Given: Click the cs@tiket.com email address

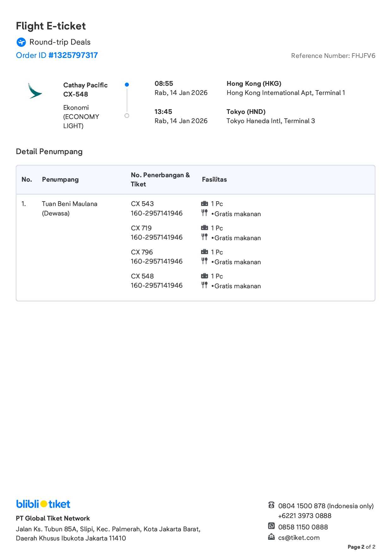Looking at the screenshot, I should point(299,538).
